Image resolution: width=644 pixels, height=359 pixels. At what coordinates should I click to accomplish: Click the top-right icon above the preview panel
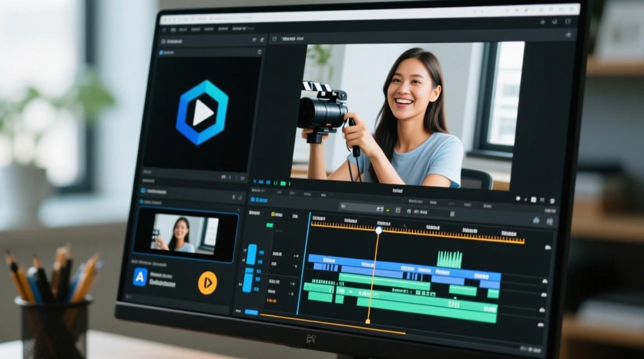pyautogui.click(x=568, y=34)
